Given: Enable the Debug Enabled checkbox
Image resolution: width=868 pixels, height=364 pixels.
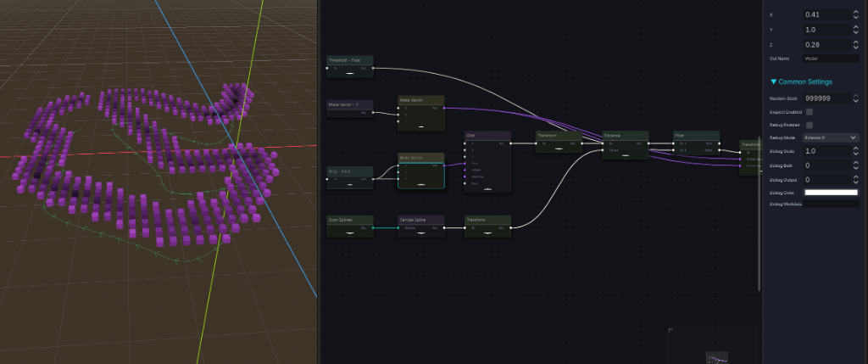Looking at the screenshot, I should pos(810,126).
